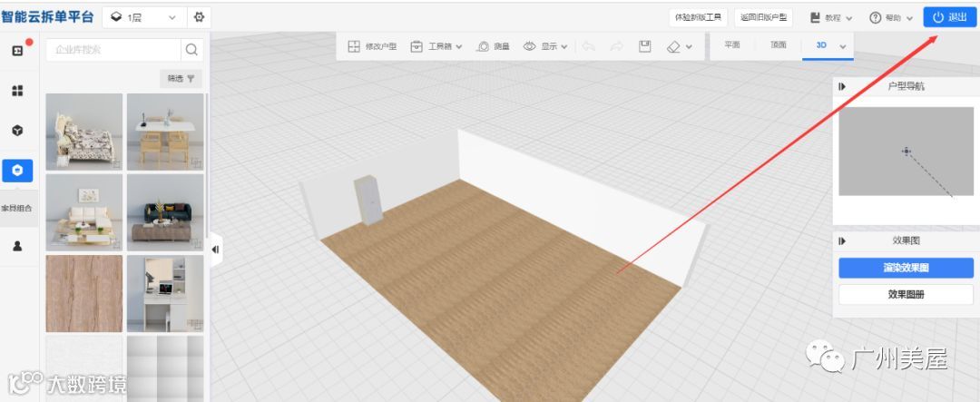Select the eraser clear tool
Viewport: 980px width, 402px height.
[x=673, y=47]
